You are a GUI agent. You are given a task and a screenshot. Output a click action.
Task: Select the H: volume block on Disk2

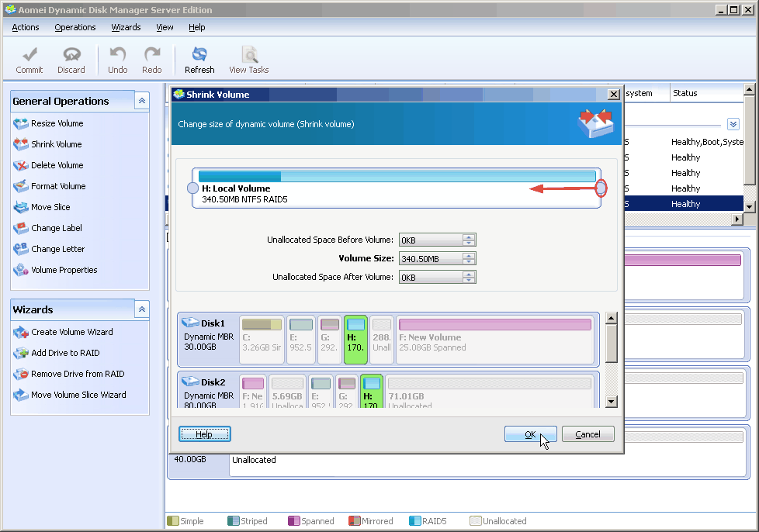[x=372, y=391]
